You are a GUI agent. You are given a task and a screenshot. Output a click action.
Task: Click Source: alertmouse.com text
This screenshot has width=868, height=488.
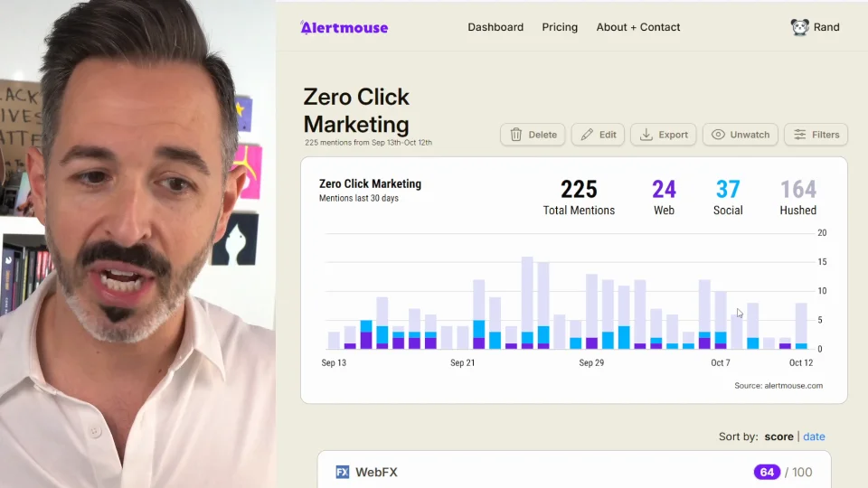(778, 386)
